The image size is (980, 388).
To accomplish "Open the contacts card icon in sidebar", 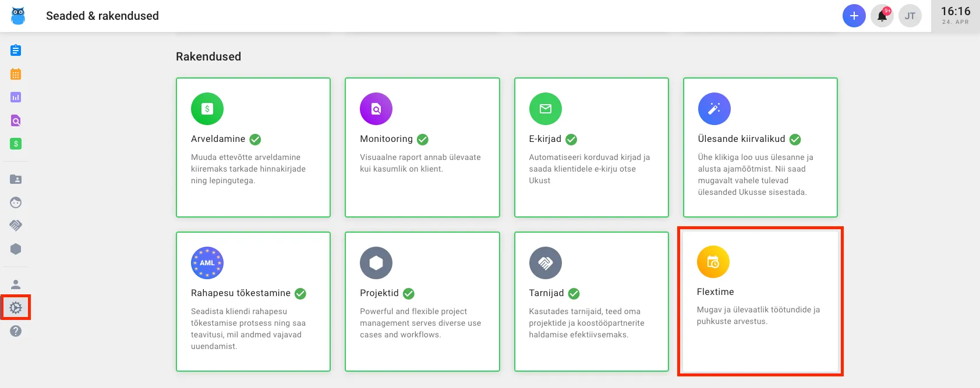I will click(x=16, y=179).
